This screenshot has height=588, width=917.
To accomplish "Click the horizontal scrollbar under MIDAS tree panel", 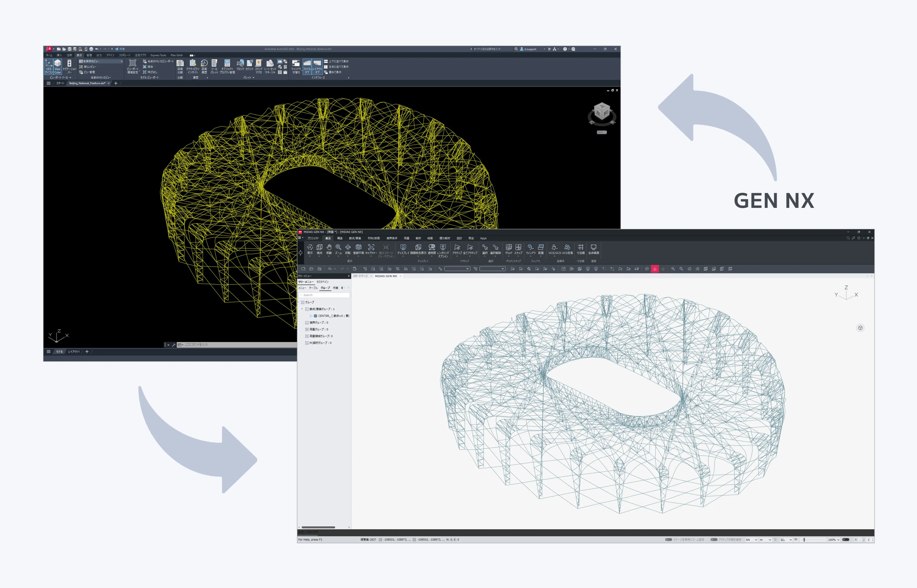I will [x=318, y=527].
